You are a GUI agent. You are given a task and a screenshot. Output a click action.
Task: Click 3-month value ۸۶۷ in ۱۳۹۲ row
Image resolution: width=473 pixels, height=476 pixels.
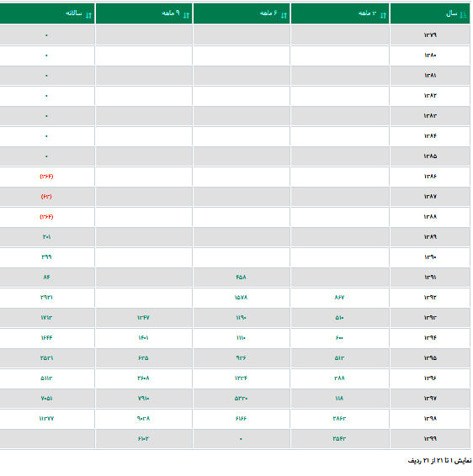pyautogui.click(x=339, y=297)
